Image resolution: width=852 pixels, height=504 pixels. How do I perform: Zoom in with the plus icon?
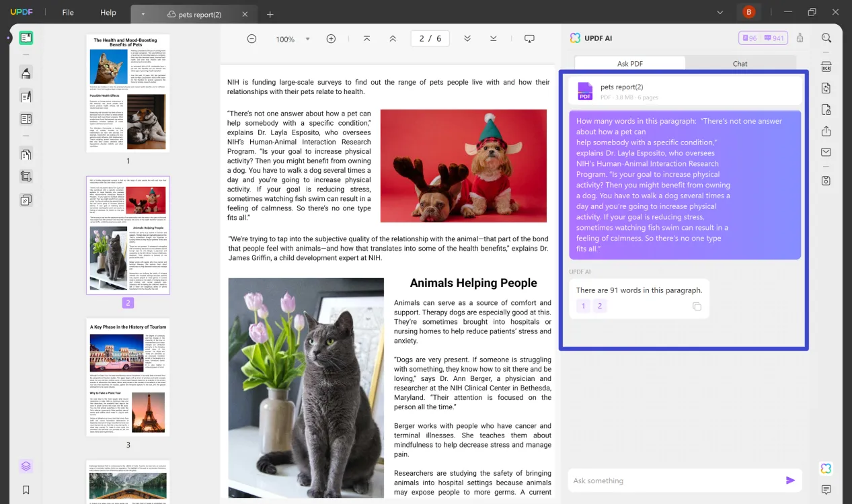[x=331, y=39]
